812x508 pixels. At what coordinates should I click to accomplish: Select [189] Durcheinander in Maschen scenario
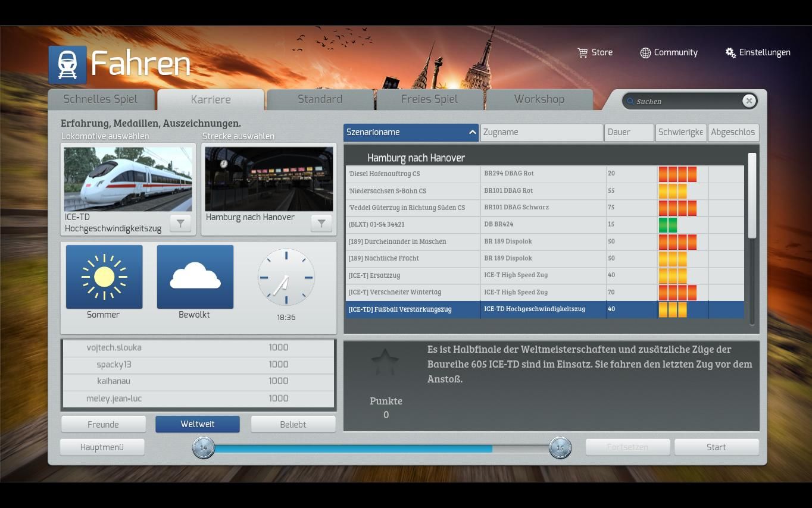tap(413, 242)
